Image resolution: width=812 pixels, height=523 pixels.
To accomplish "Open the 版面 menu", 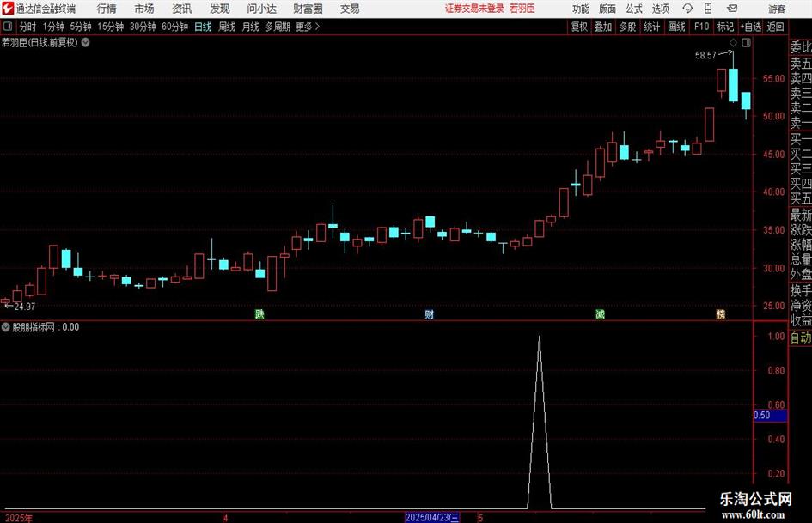I will [607, 9].
